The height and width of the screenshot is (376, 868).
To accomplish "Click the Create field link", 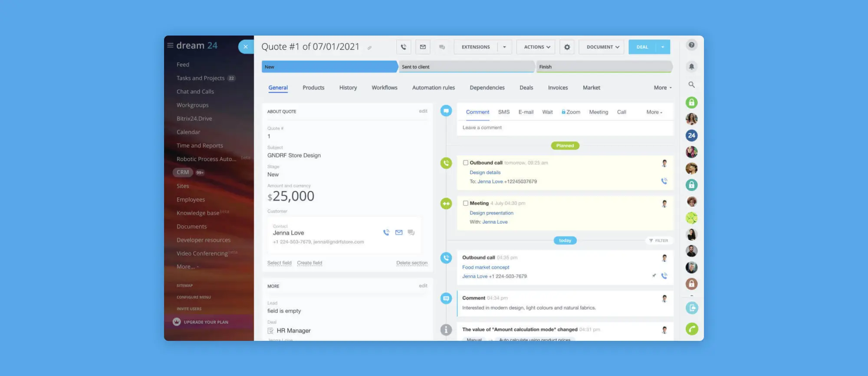I will pos(309,263).
